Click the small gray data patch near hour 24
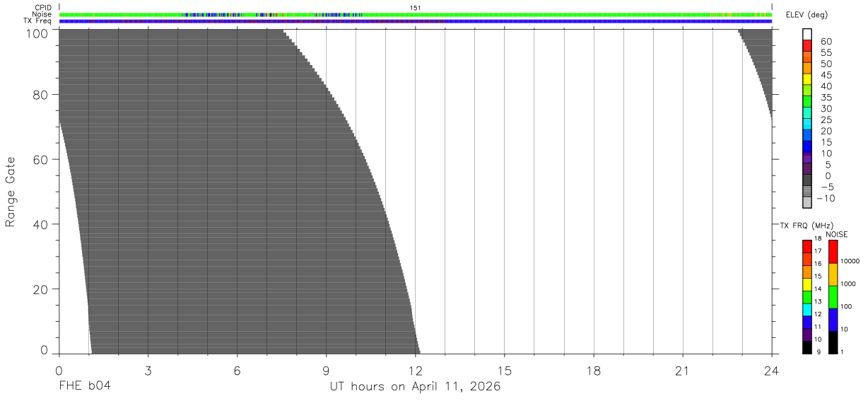The height and width of the screenshot is (401, 868). coord(760,60)
